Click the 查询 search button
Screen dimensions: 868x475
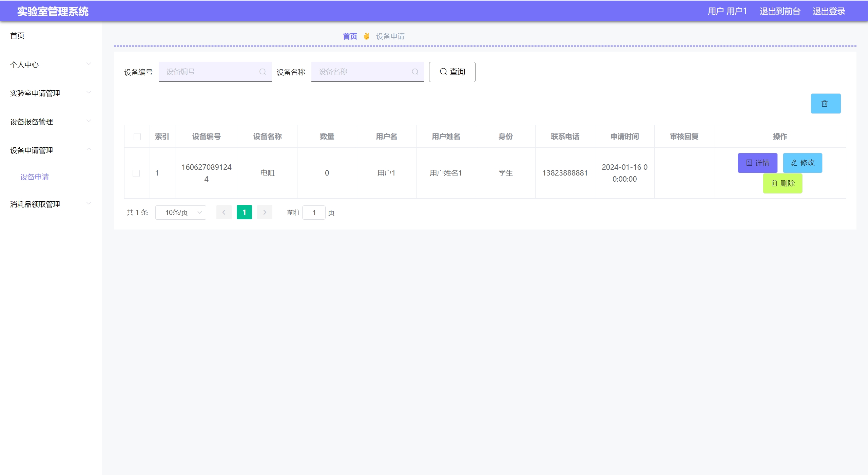coord(452,72)
